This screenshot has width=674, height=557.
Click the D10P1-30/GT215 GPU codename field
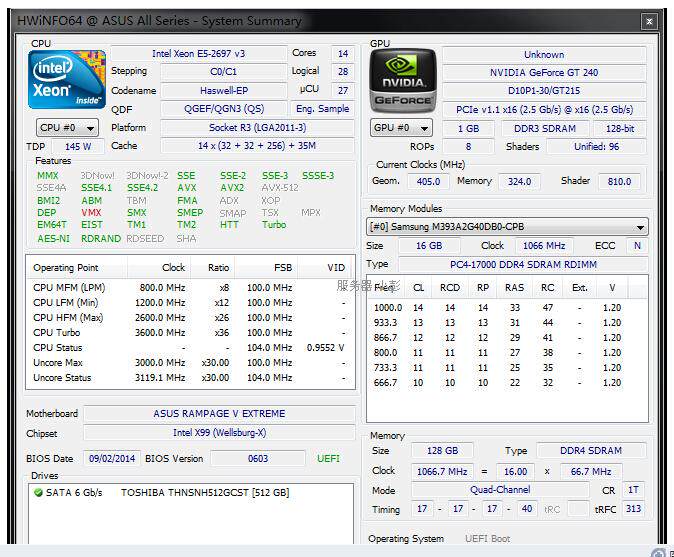coord(544,91)
